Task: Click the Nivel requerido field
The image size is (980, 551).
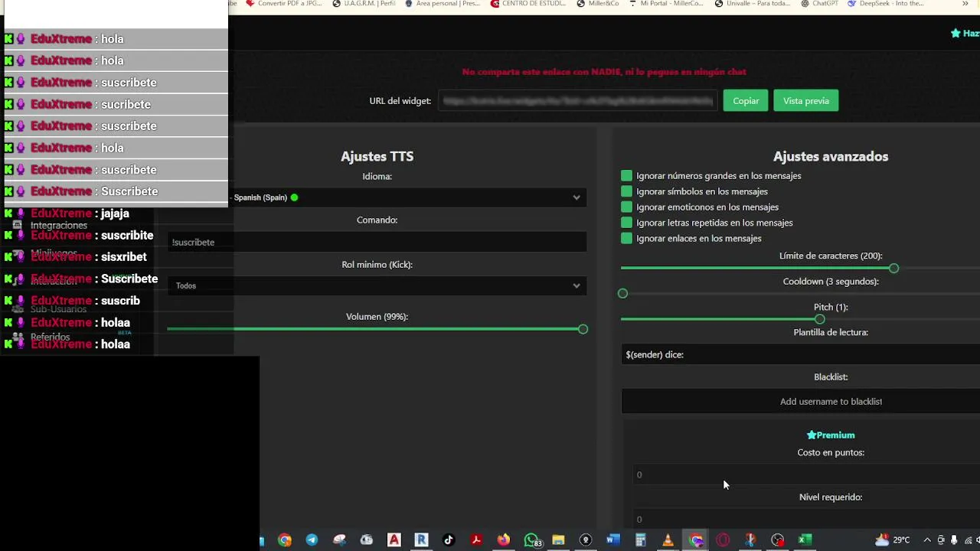Action: (x=806, y=519)
